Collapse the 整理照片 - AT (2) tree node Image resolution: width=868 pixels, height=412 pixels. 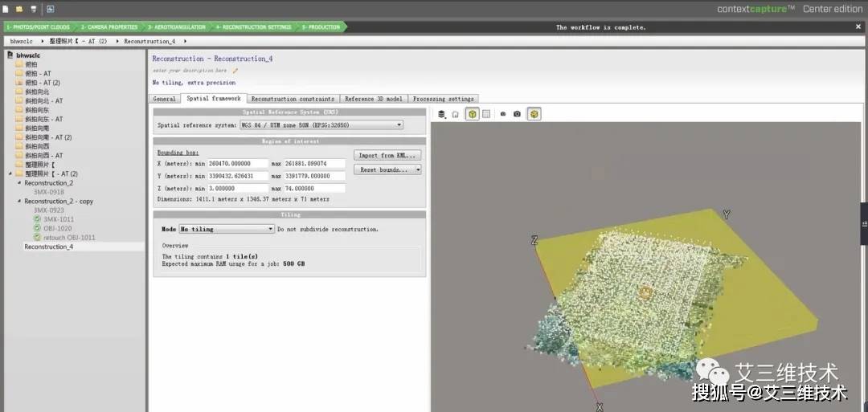[x=10, y=173]
